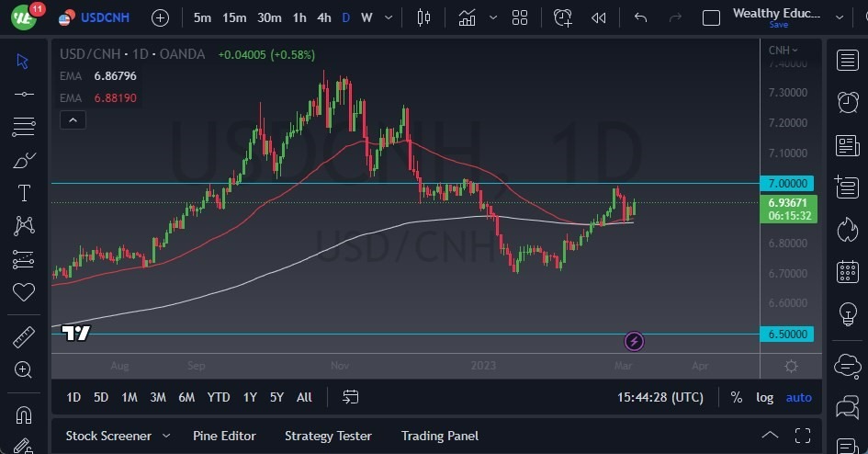
Task: Choose the text annotation tool
Action: tap(24, 193)
